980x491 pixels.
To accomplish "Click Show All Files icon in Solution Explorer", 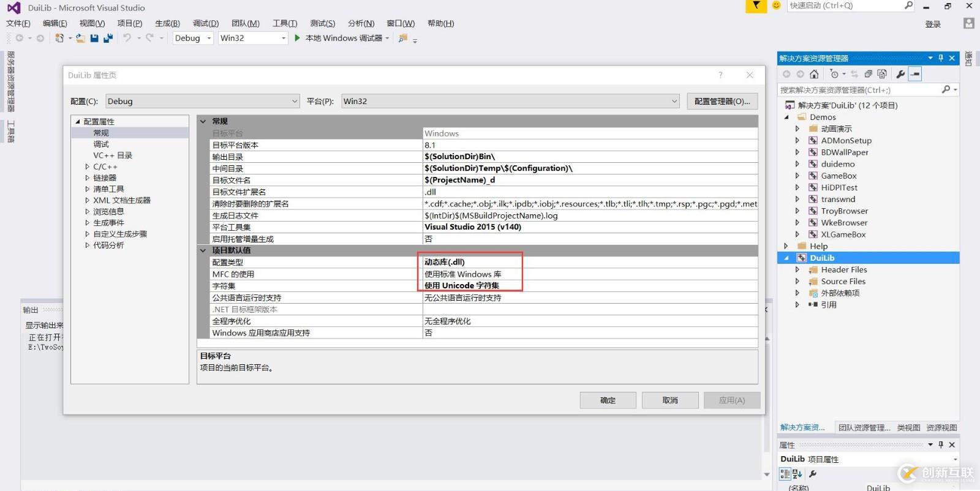I will click(882, 74).
